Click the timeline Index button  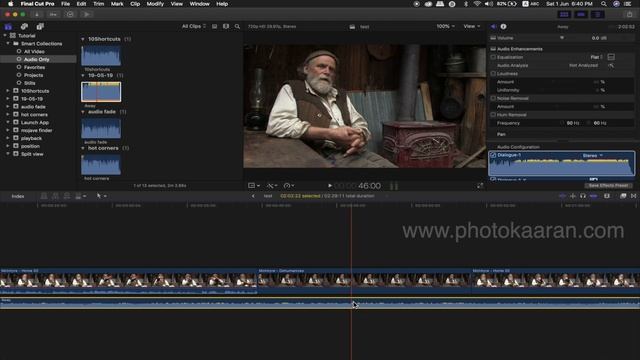point(18,196)
